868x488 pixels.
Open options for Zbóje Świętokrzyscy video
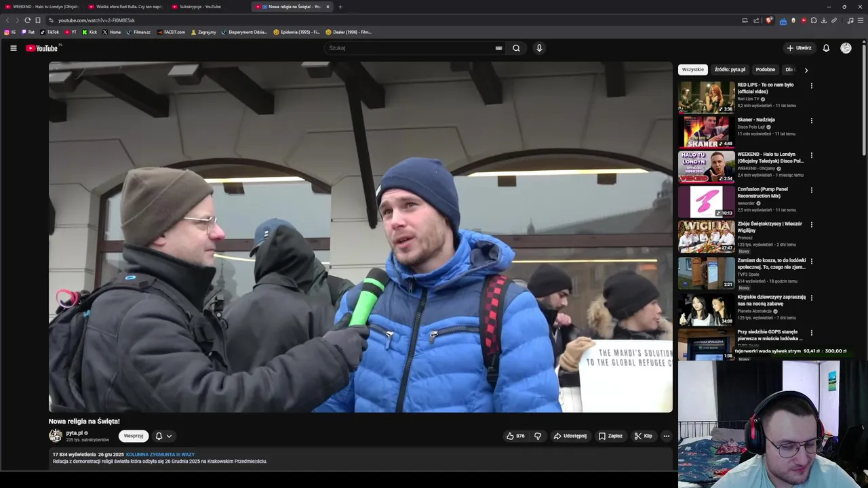(x=811, y=224)
